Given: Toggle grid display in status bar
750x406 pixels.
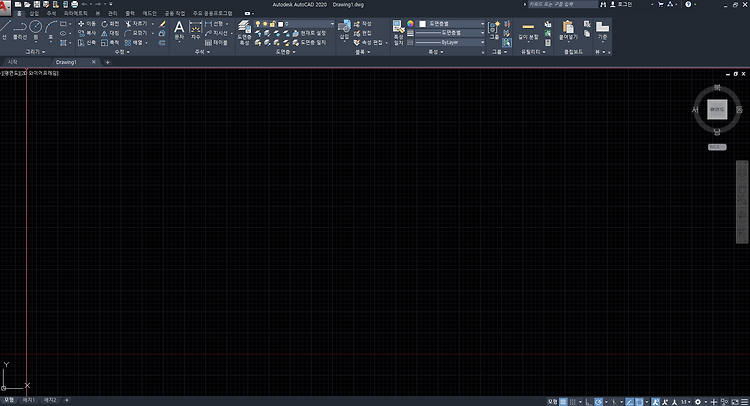Looking at the screenshot, I should tap(563, 402).
